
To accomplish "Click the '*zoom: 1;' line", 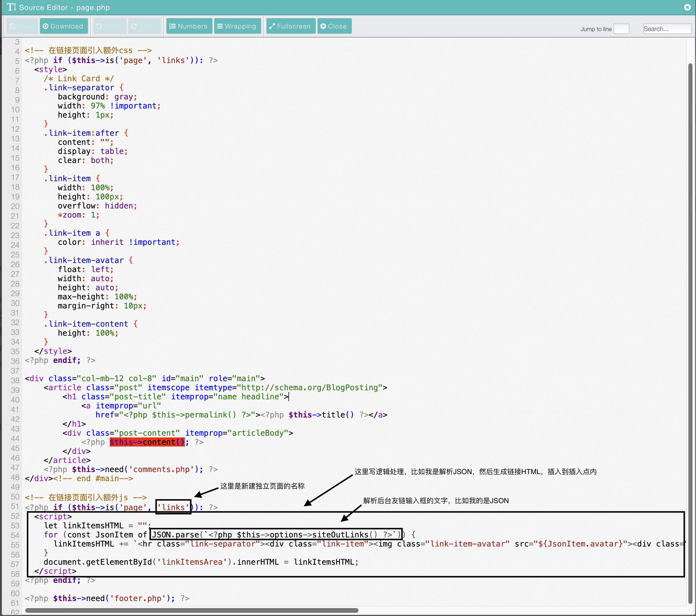I will 79,215.
